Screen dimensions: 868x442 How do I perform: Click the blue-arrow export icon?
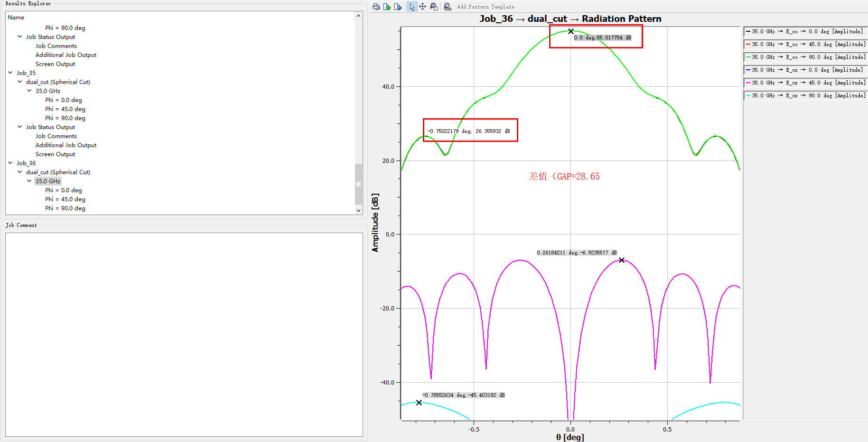pyautogui.click(x=398, y=7)
